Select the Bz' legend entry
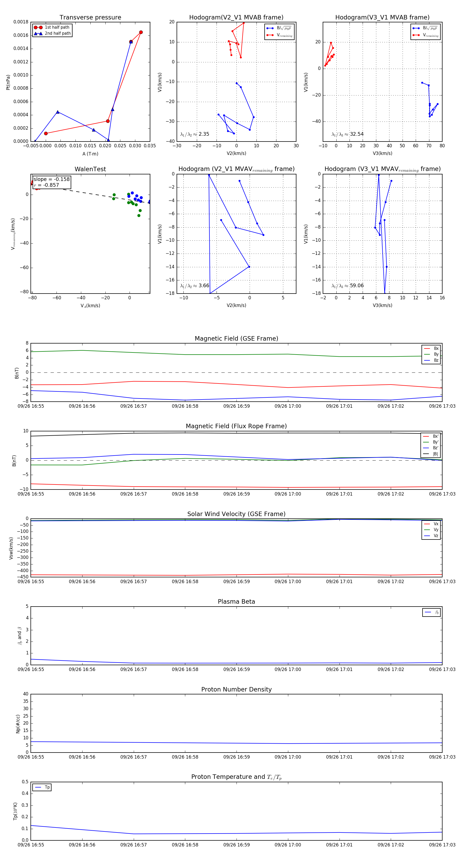Image resolution: width=473 pixels, height=868 pixels. 431,448
